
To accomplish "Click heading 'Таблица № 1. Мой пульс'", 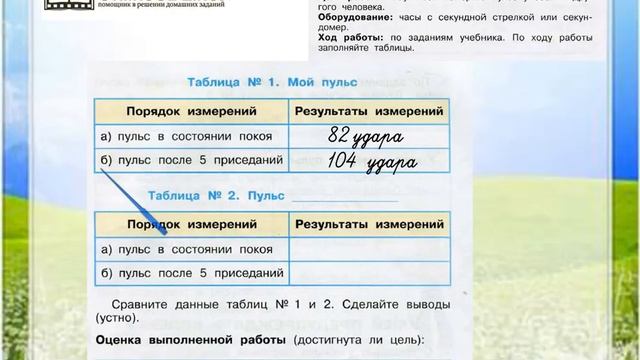I will click(x=272, y=82).
